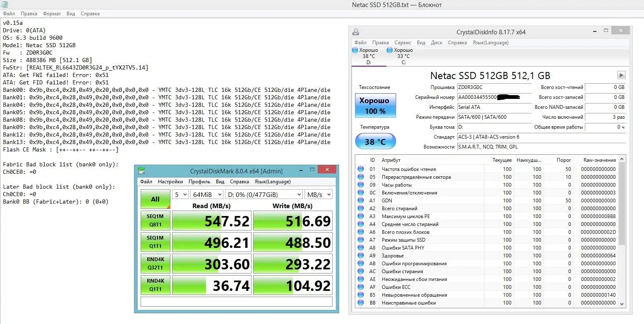Click the 516.69 sequential write result
The height and width of the screenshot is (324, 644).
point(292,221)
